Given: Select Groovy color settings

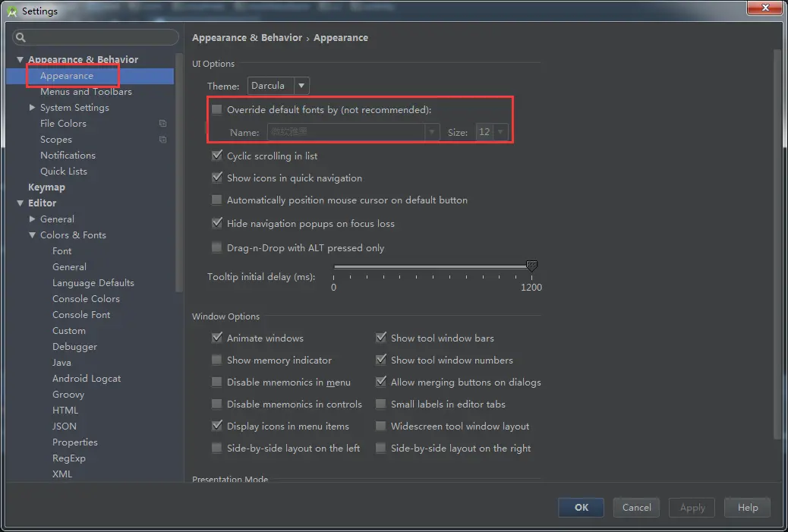Looking at the screenshot, I should tap(68, 395).
